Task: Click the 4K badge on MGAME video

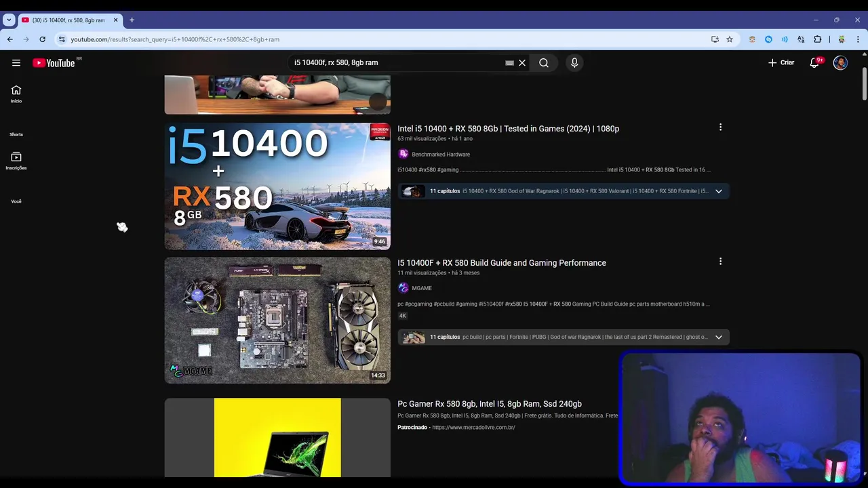Action: pyautogui.click(x=403, y=316)
